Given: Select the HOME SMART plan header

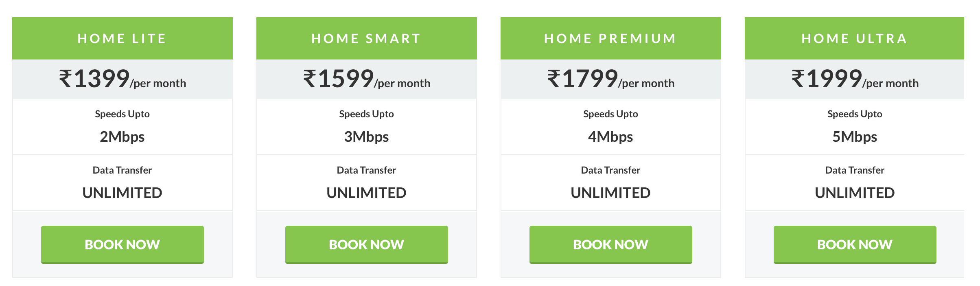Looking at the screenshot, I should pyautogui.click(x=366, y=38).
